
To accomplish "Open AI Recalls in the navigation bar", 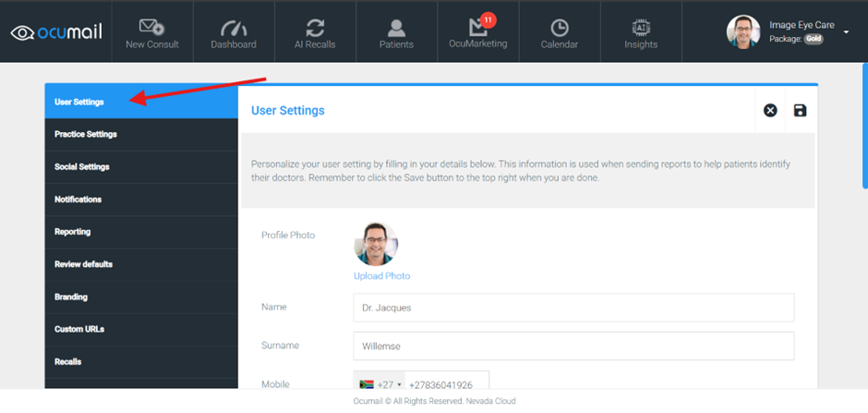I will [x=315, y=32].
